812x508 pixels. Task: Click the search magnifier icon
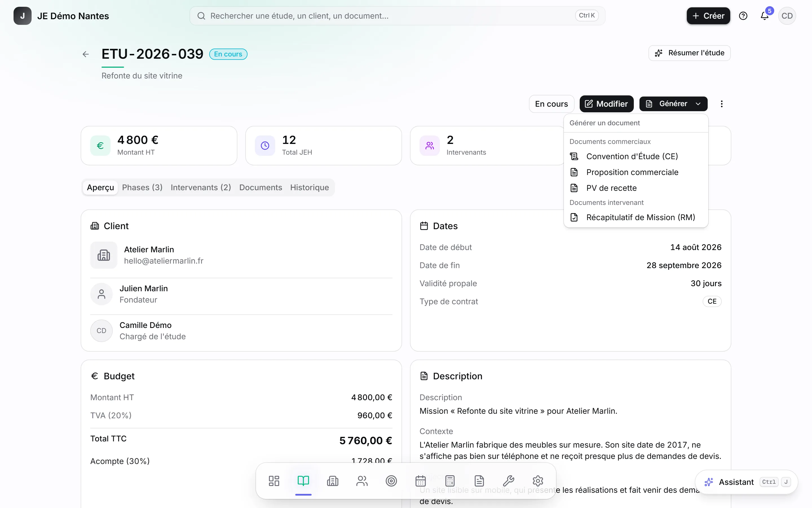tap(201, 16)
